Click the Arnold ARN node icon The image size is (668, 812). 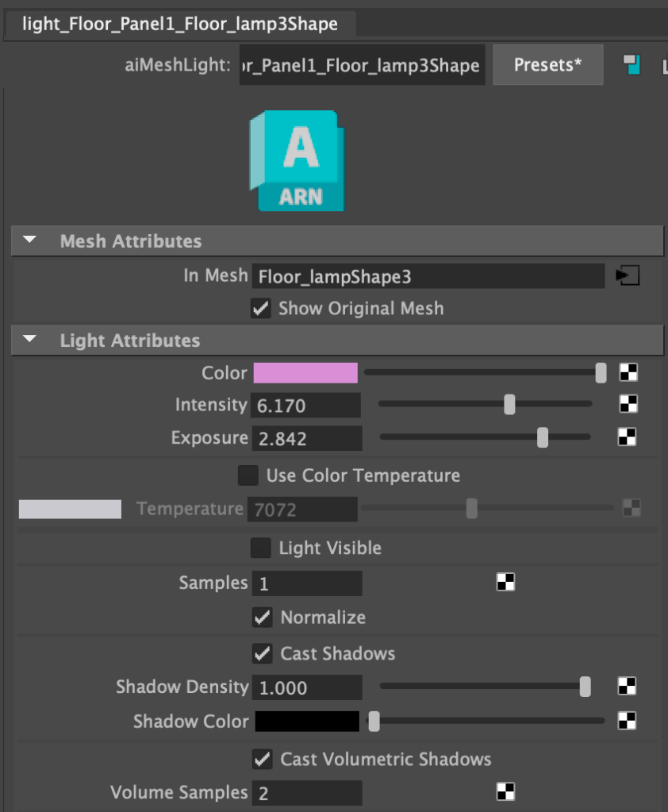click(297, 161)
